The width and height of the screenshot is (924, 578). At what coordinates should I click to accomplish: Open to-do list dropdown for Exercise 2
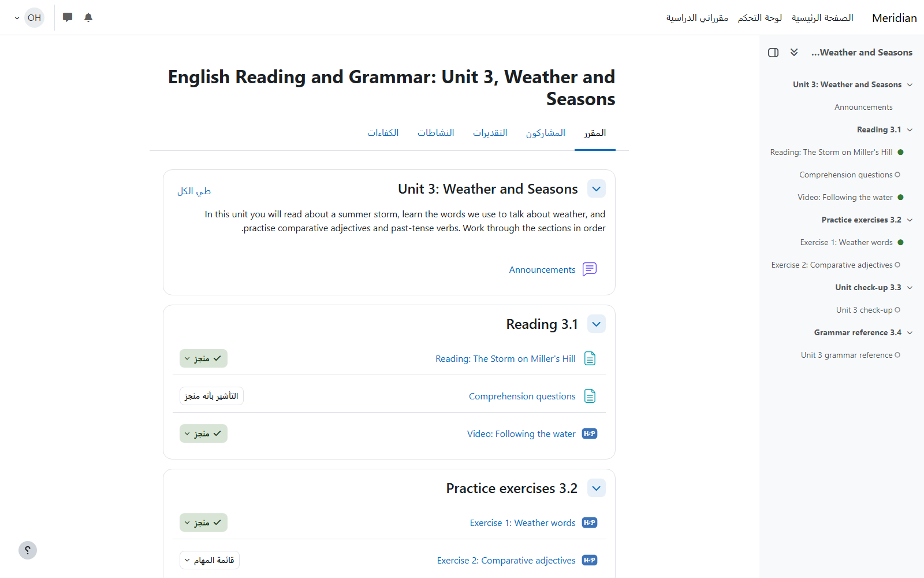210,560
